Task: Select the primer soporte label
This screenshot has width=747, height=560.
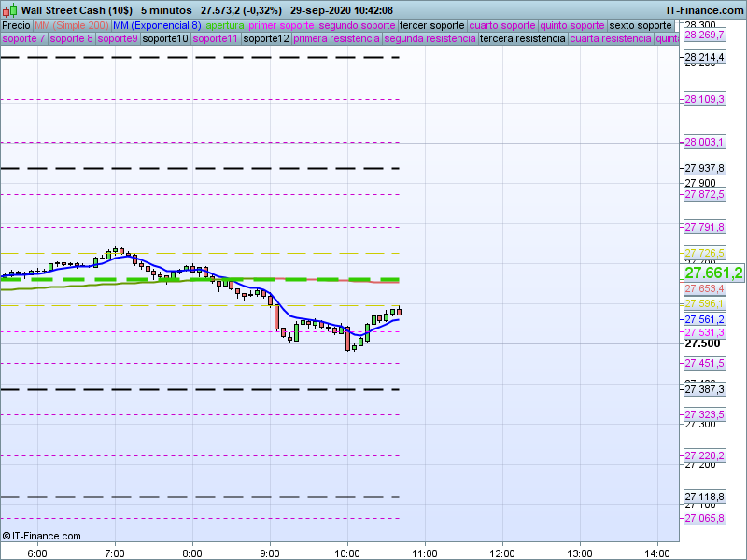Action: click(x=282, y=26)
